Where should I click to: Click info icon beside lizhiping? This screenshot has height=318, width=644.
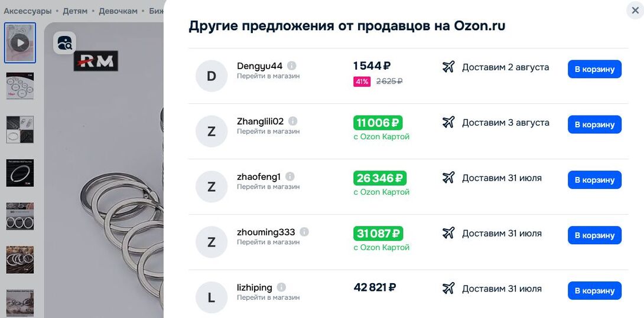pos(281,287)
